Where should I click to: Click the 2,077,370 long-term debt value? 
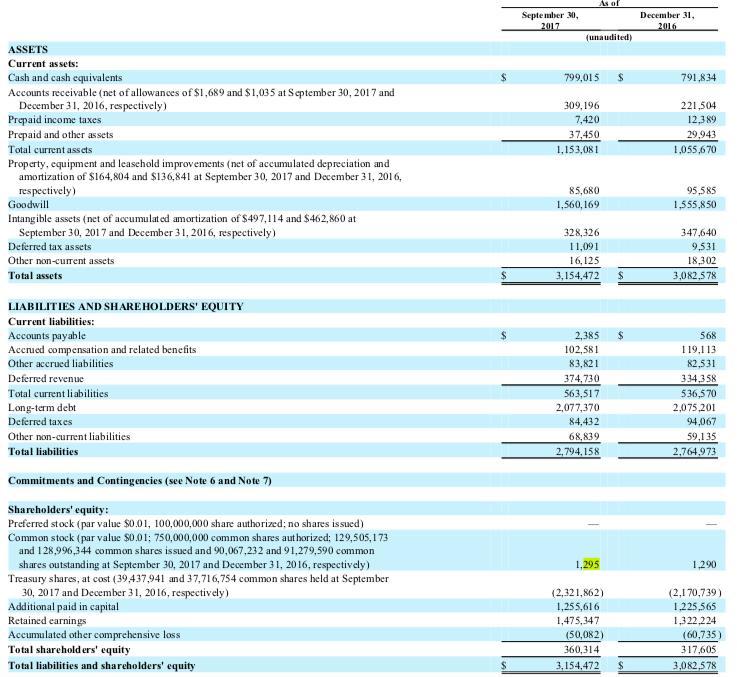click(578, 408)
